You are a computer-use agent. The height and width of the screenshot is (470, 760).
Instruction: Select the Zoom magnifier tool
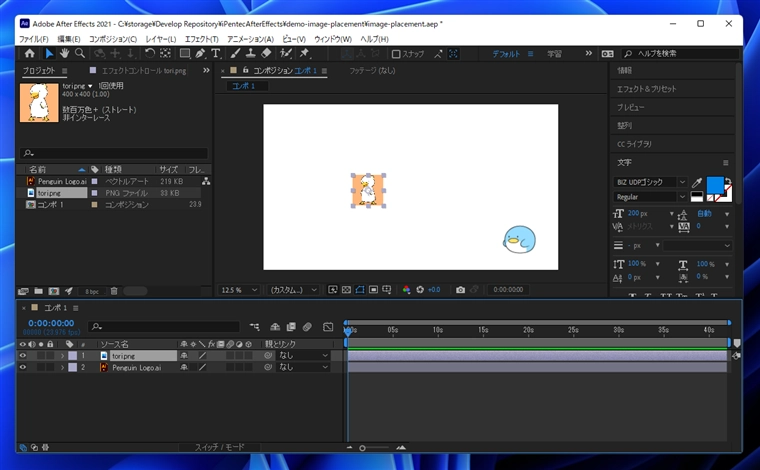(80, 54)
